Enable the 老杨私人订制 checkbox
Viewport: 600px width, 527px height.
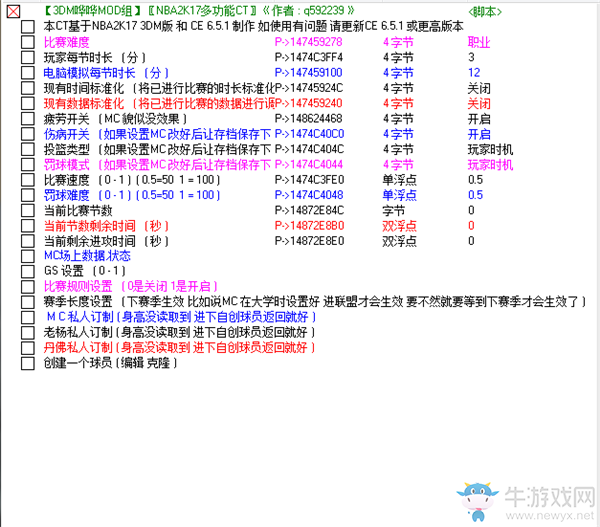[28, 333]
